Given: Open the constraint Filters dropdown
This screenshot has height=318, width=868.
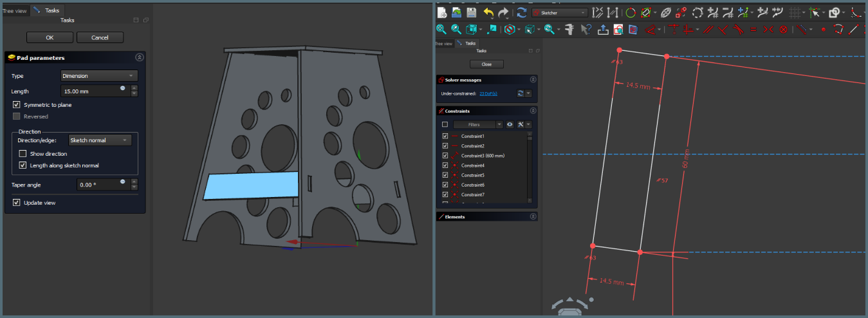Looking at the screenshot, I should tap(477, 124).
